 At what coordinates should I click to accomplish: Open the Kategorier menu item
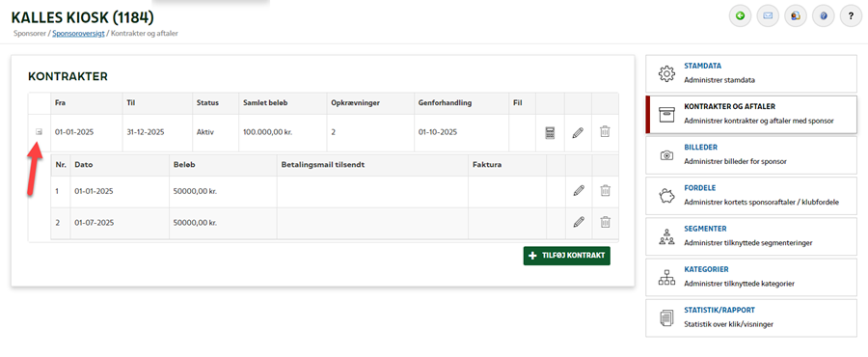751,277
